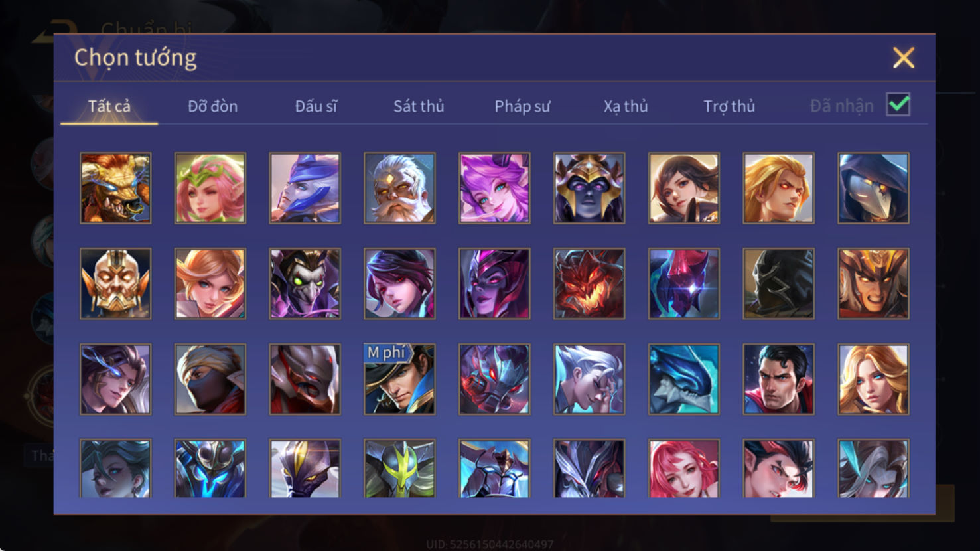This screenshot has height=551, width=980.
Task: Pick the masked ninja with headband
Action: pyautogui.click(x=210, y=379)
